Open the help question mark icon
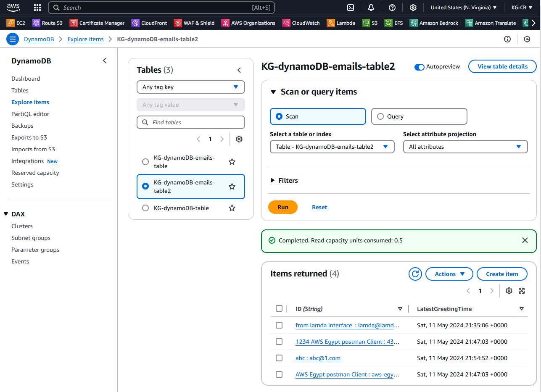The height and width of the screenshot is (392, 541). point(392,7)
